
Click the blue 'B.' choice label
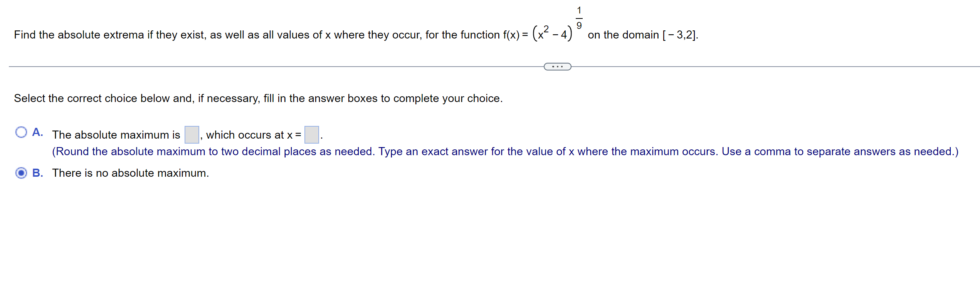[x=37, y=173]
